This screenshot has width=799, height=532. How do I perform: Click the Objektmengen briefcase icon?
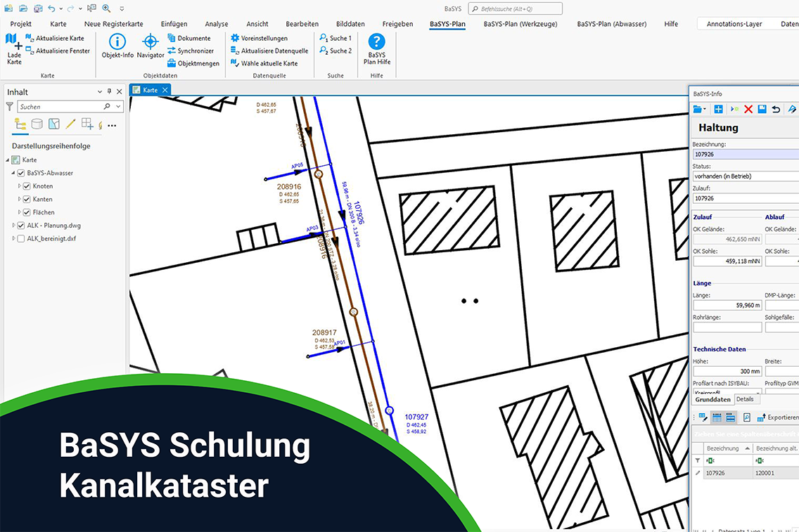(172, 63)
